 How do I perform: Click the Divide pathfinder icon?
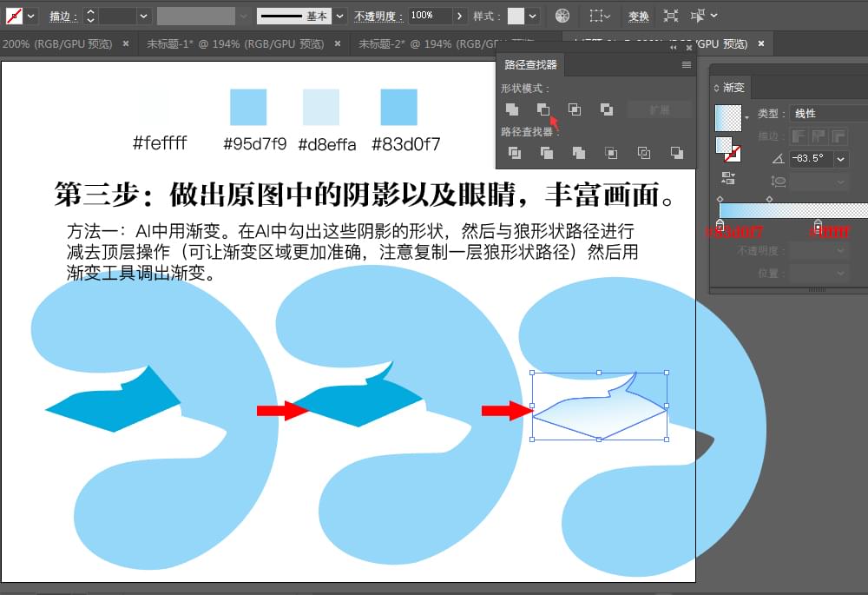514,153
